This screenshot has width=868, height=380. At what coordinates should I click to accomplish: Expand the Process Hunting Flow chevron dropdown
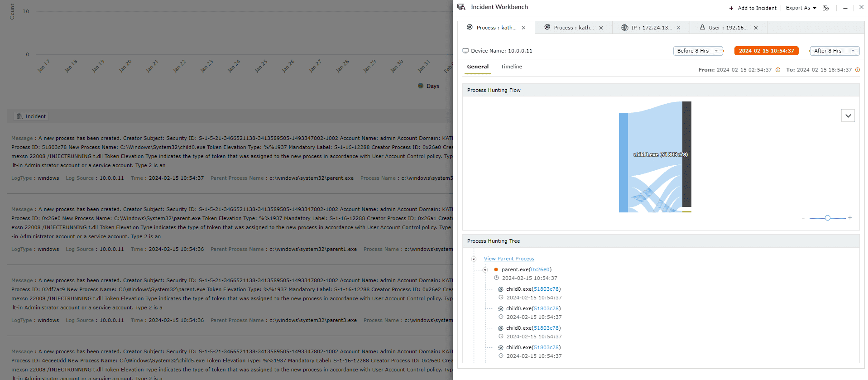pyautogui.click(x=848, y=116)
